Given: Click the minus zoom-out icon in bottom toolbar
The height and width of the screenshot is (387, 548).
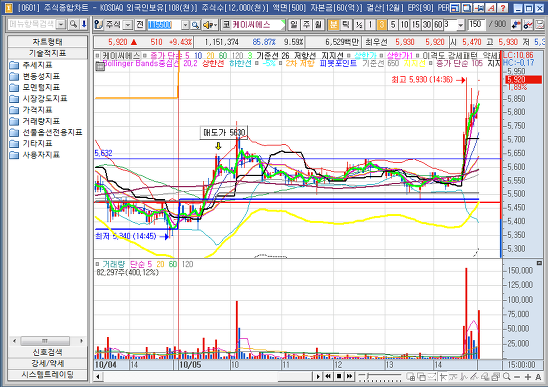Looking at the screenshot, I should pyautogui.click(x=517, y=377).
